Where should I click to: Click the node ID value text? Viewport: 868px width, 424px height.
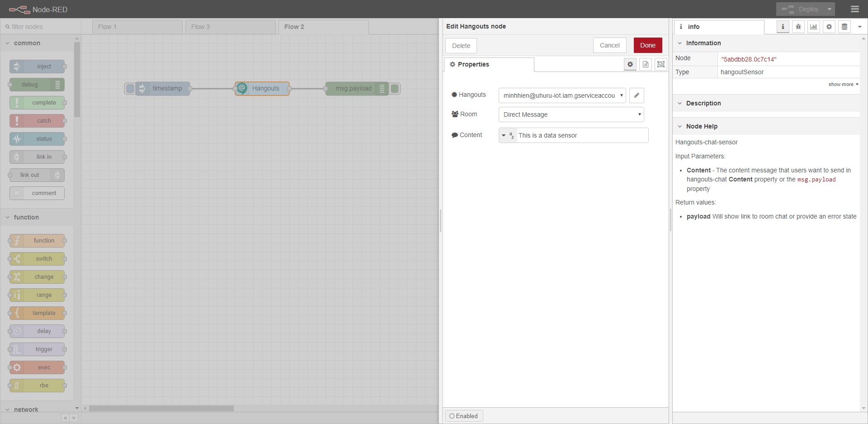pyautogui.click(x=749, y=59)
